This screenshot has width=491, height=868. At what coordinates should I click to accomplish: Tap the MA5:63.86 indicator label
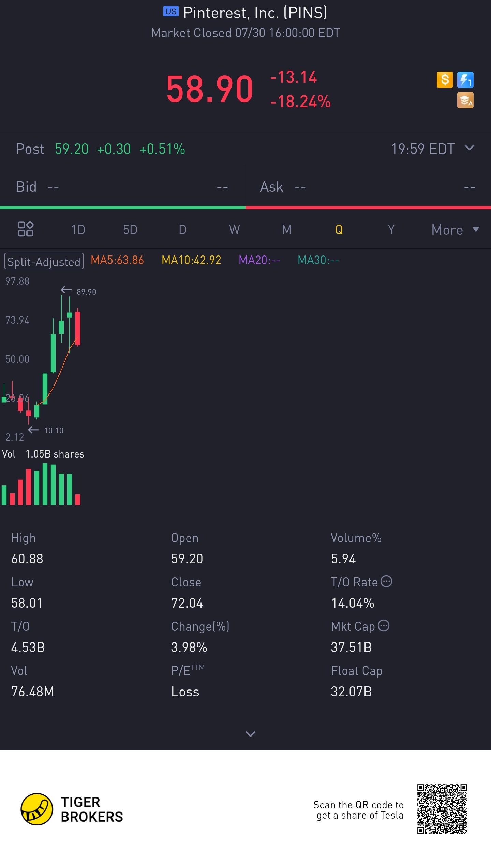coord(117,260)
